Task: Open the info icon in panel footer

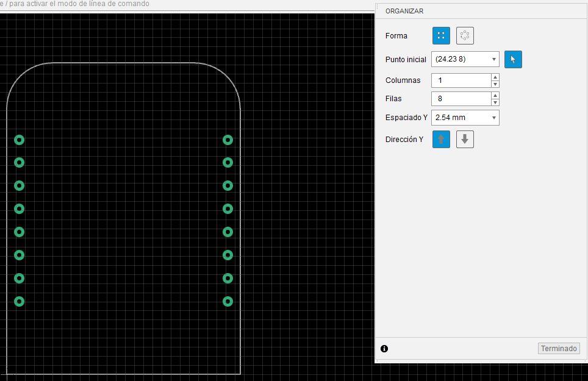Action: 384,349
